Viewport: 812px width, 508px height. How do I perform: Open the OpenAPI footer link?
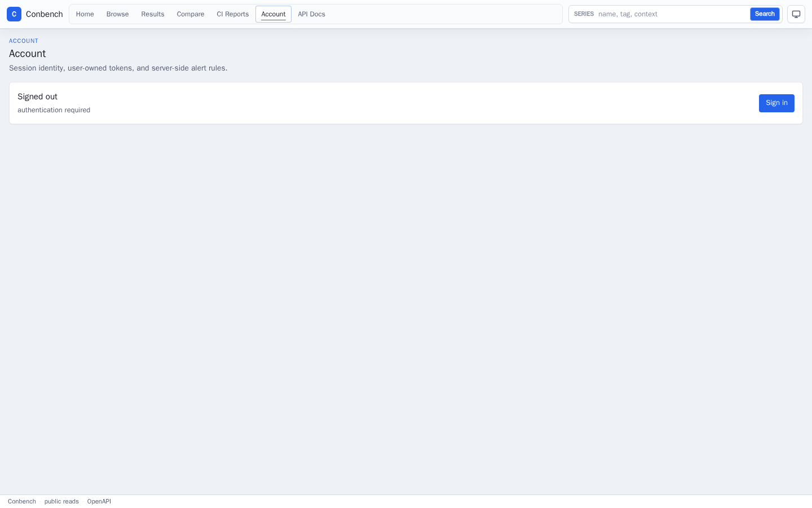pyautogui.click(x=99, y=502)
